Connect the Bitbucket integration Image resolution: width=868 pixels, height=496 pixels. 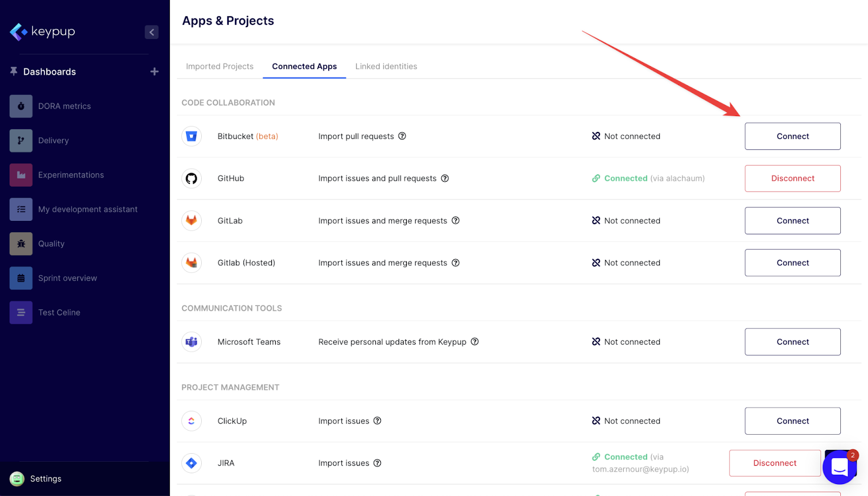[792, 136]
